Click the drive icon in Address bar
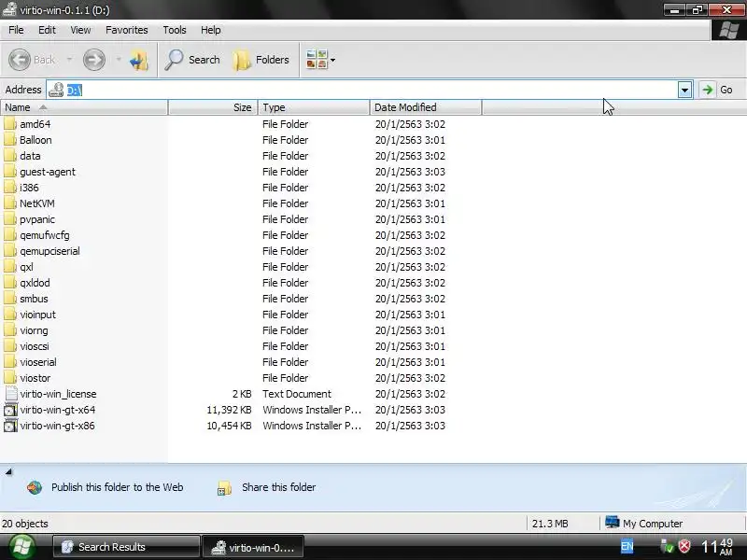Viewport: 747px width, 560px height. 56,90
